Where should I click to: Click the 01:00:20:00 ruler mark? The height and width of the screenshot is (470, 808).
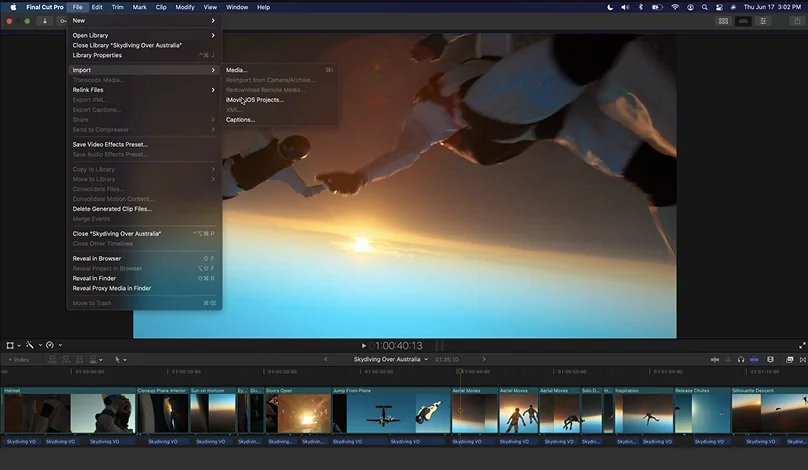[x=281, y=371]
